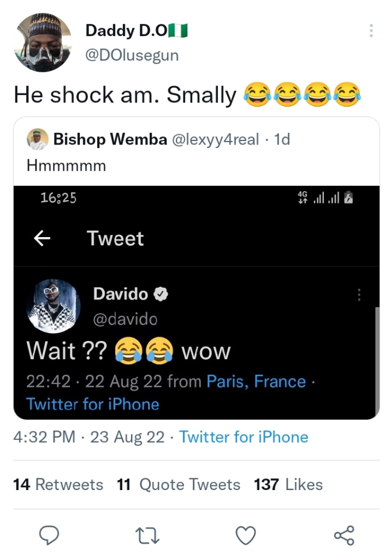The image size is (392, 560).
Task: Open Daddy D.O tweet options menu
Action: [371, 31]
